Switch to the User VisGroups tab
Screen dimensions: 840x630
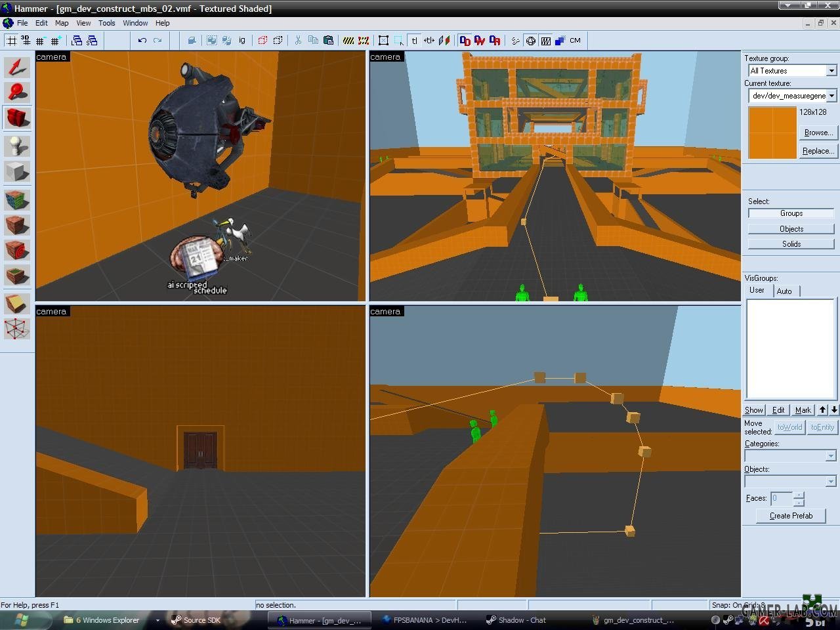click(757, 290)
